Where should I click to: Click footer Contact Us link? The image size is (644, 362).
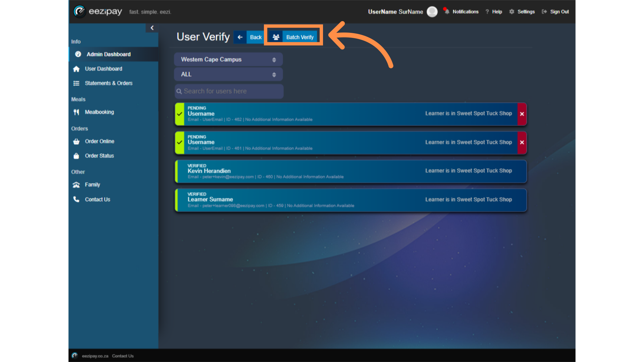123,356
